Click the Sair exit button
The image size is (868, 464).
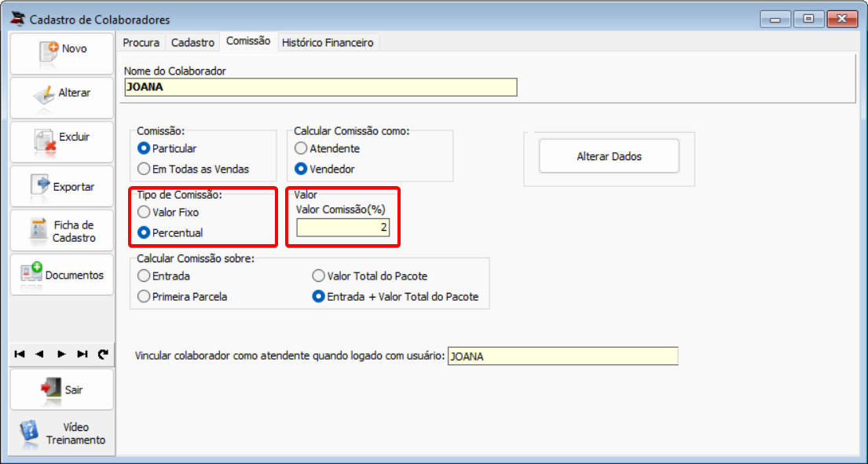[x=61, y=389]
